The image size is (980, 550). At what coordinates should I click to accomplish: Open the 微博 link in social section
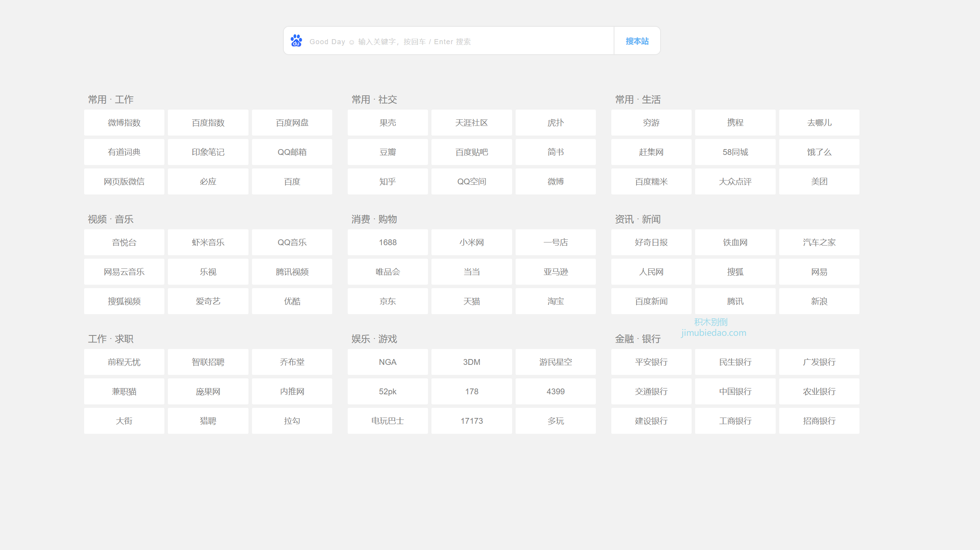(x=556, y=182)
